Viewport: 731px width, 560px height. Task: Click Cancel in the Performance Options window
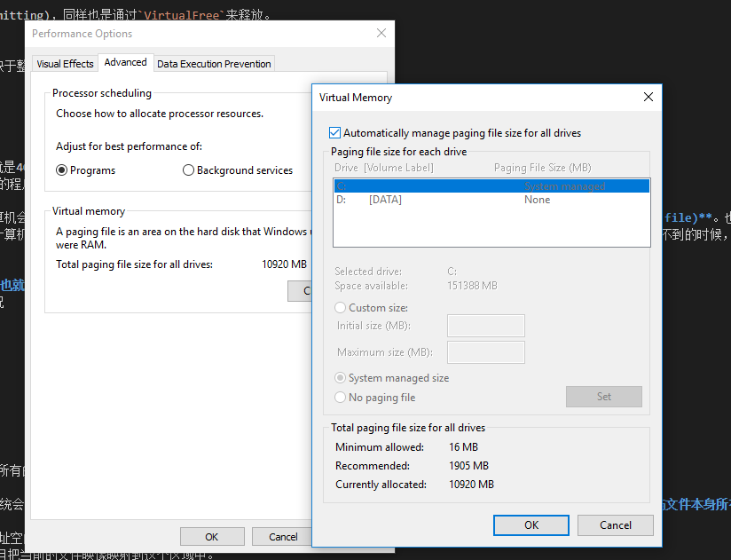coord(281,537)
